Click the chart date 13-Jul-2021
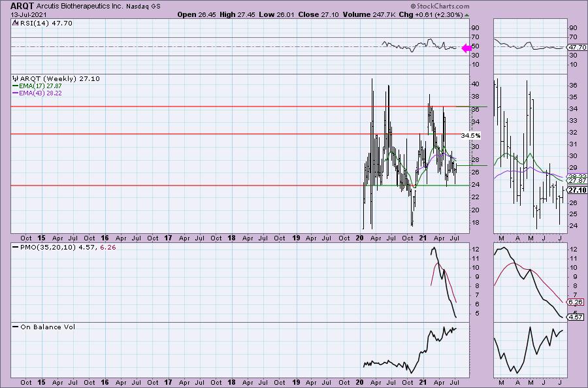Screen dimensions: 588x388 (x=29, y=14)
